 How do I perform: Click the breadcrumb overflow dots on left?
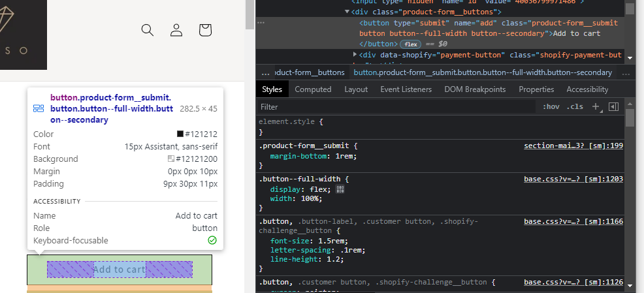click(x=265, y=72)
